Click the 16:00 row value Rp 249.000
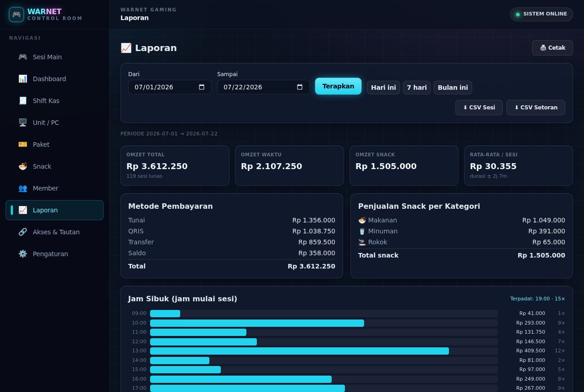The image size is (584, 392). tap(531, 379)
